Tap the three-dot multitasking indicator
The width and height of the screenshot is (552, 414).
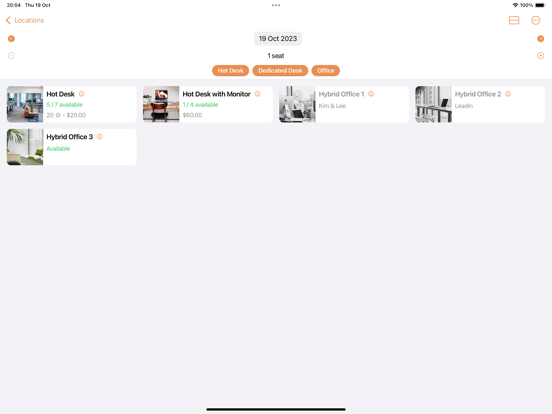276,5
